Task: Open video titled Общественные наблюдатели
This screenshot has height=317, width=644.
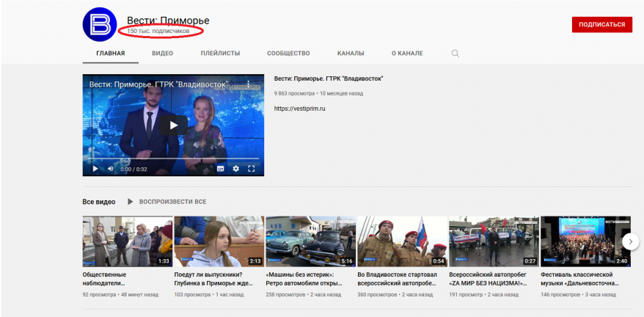Action: tap(105, 279)
